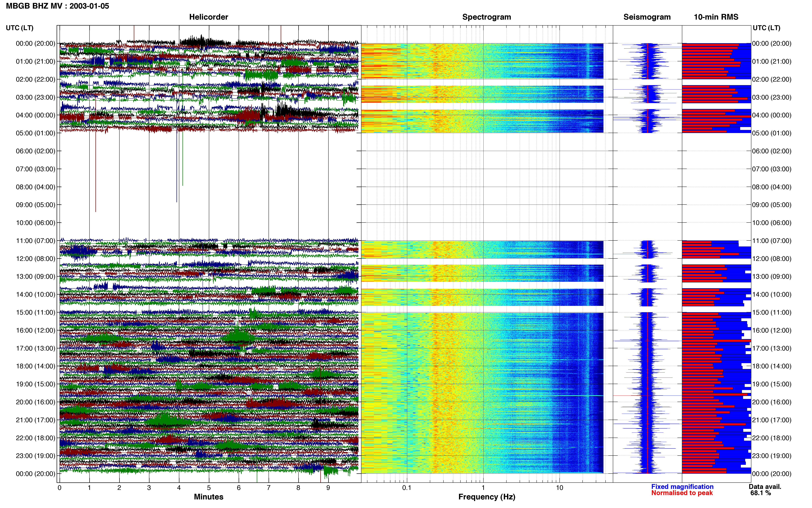Image resolution: width=812 pixels, height=508 pixels.
Task: Click the "8" tick on the Minutes axis
Action: tap(298, 488)
